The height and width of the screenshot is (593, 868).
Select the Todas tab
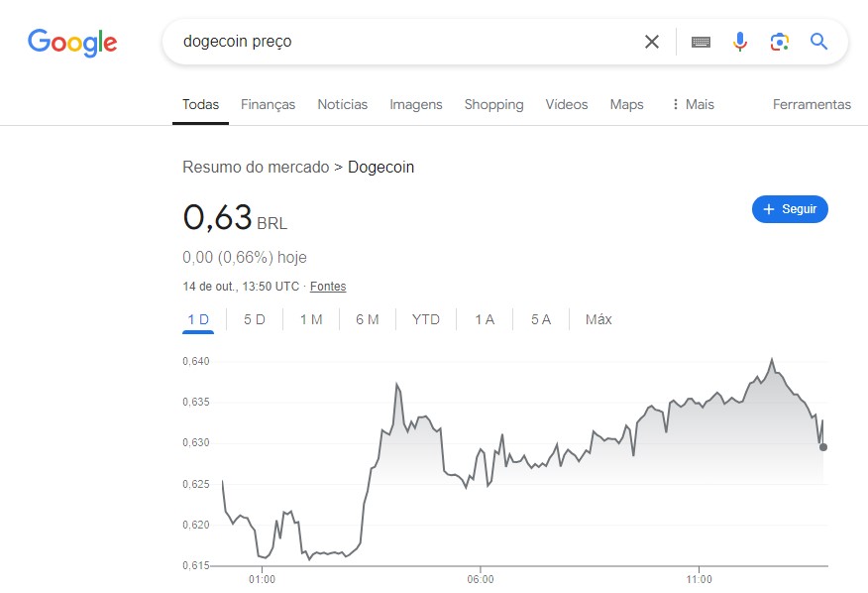coord(200,104)
